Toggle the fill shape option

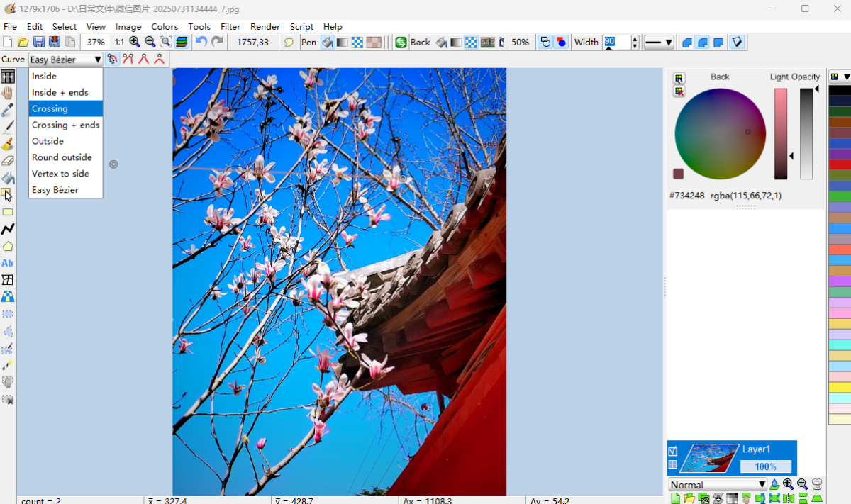coord(561,43)
